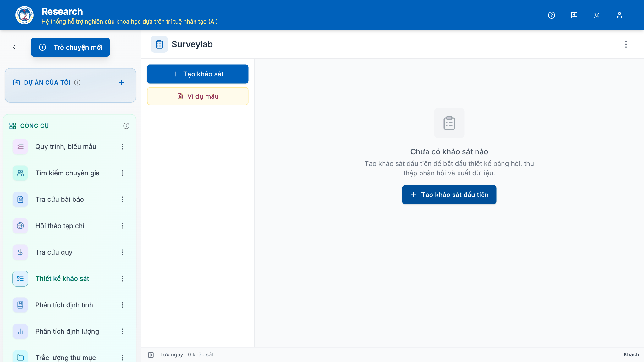Open options menu for Tìm kiếm chuyên gia
Screen dimensions: 644x362
coord(123,173)
